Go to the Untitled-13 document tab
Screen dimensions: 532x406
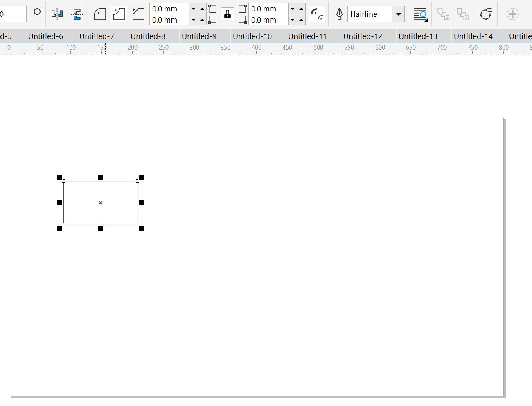418,36
